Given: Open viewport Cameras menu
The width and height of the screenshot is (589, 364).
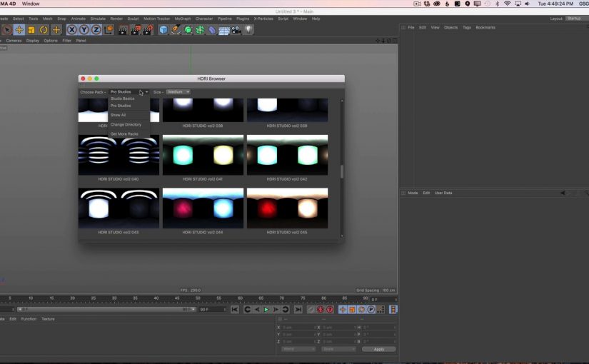Looking at the screenshot, I should (x=14, y=41).
